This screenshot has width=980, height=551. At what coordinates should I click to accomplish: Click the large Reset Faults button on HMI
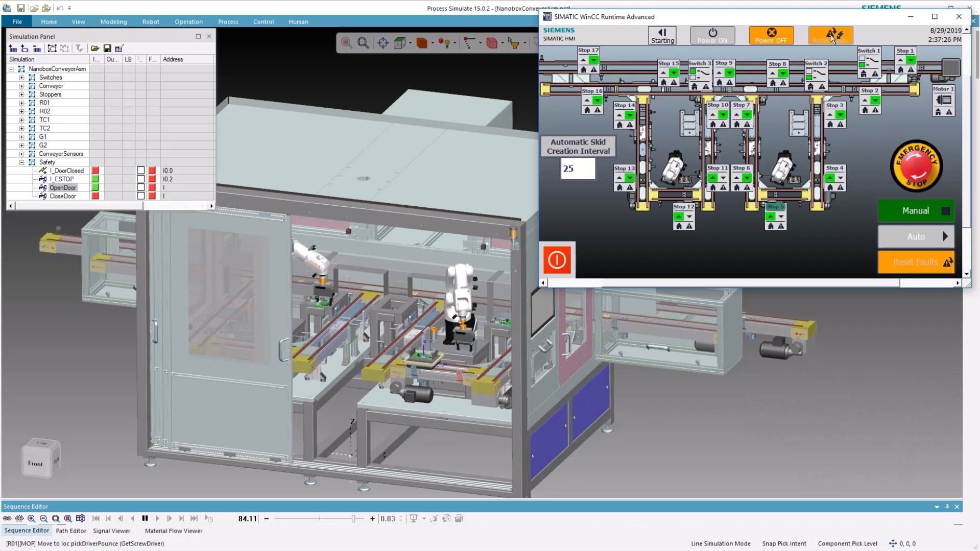916,262
